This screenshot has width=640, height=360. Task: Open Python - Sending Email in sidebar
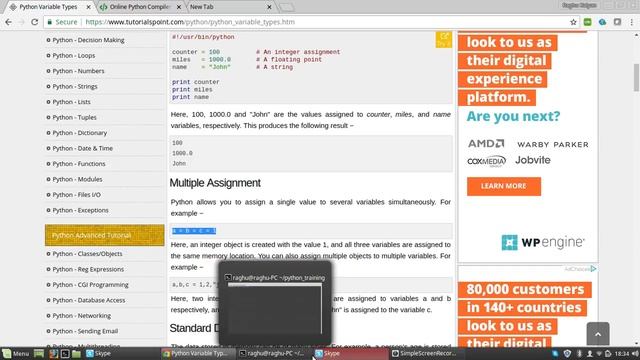85,331
